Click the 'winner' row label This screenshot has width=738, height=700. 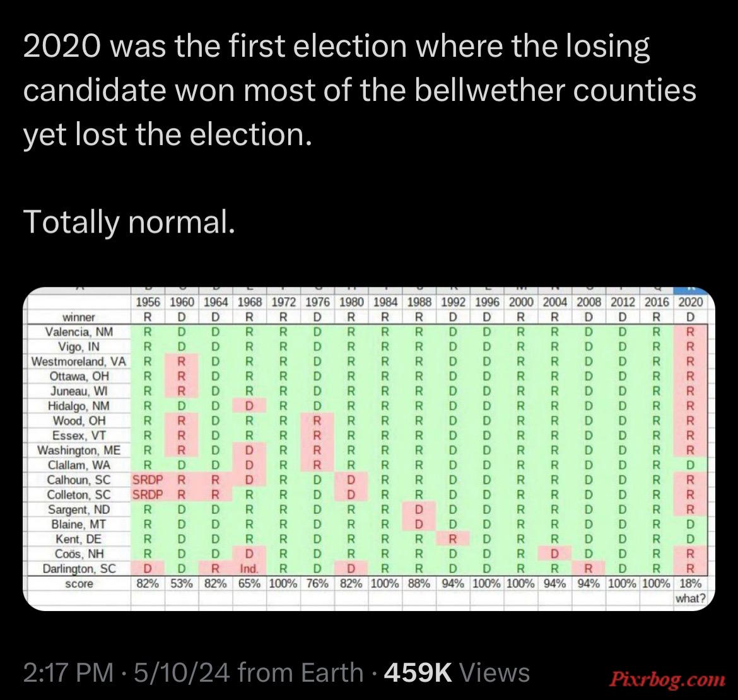(79, 317)
